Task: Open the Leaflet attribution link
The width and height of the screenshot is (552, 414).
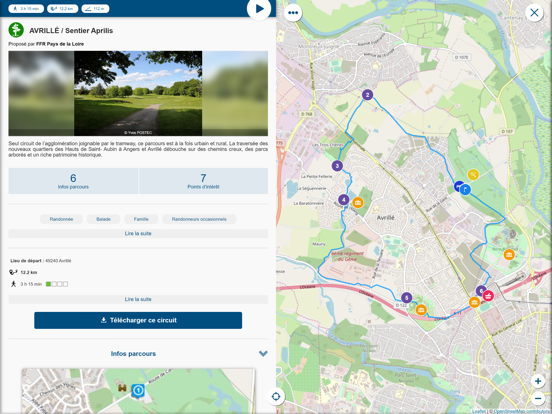Action: pos(478,411)
